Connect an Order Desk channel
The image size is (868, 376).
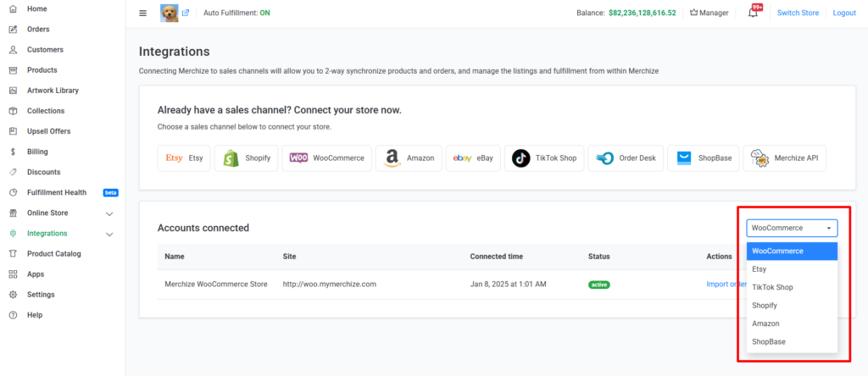pos(626,158)
